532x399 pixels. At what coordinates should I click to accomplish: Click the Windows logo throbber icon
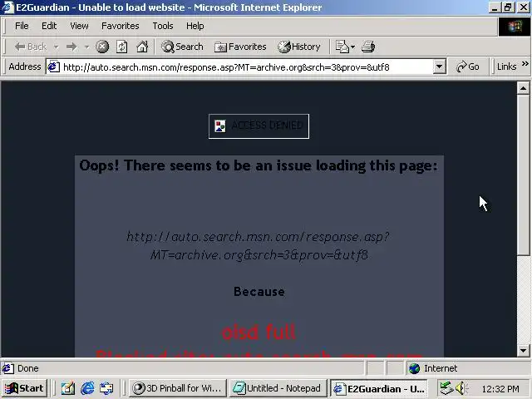click(515, 27)
